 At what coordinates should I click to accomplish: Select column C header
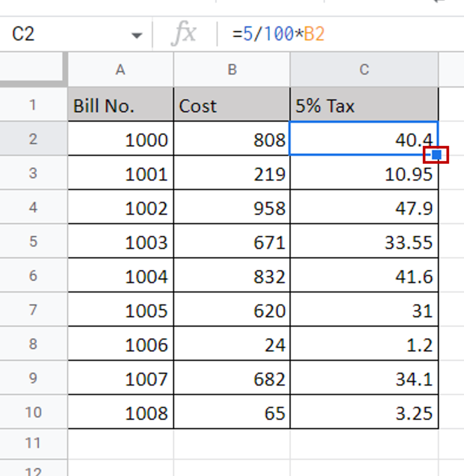pos(364,70)
